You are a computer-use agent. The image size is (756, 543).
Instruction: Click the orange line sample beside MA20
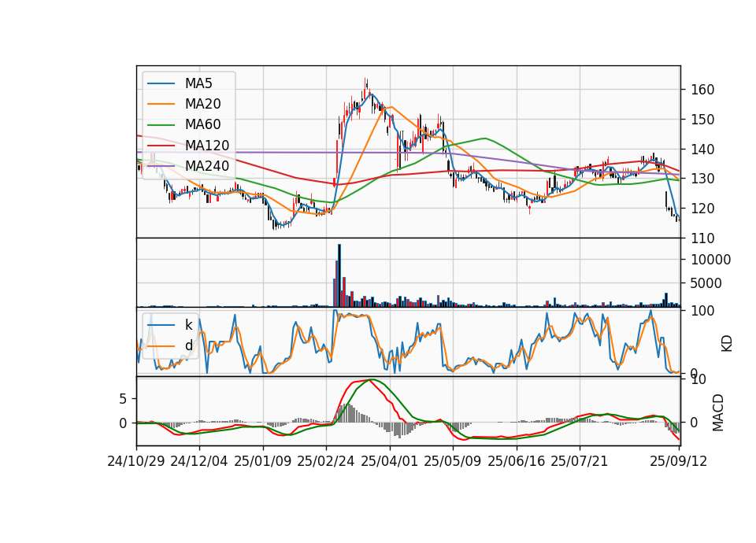[x=161, y=105]
